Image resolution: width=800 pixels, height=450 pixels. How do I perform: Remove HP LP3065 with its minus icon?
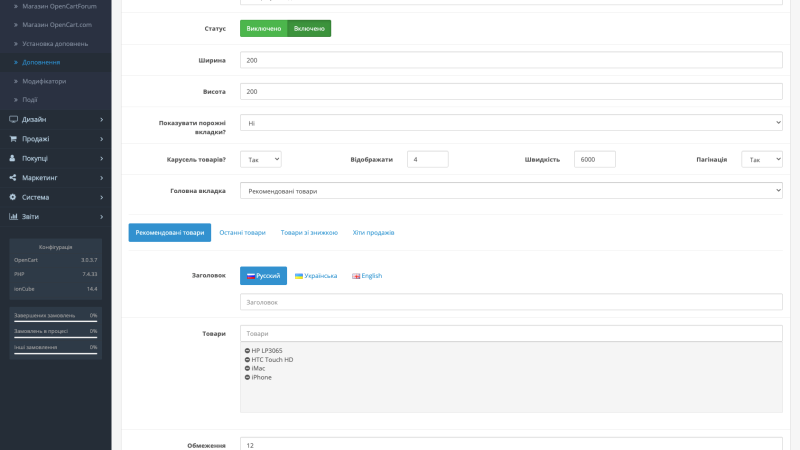click(x=247, y=351)
